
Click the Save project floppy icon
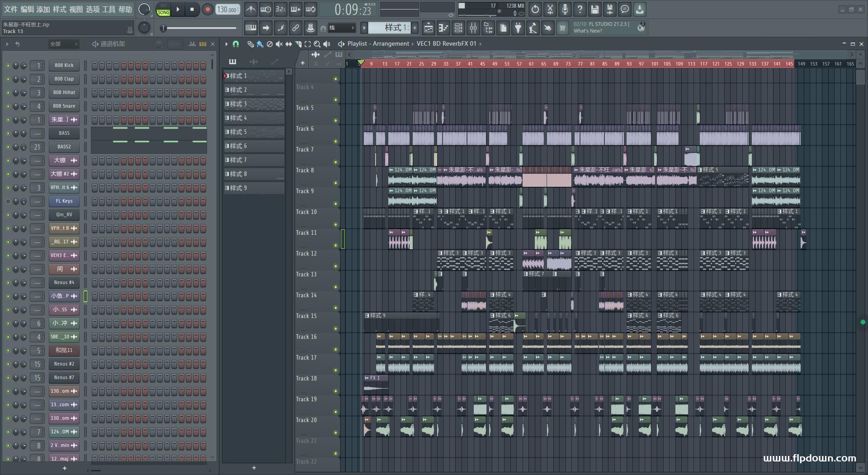click(x=595, y=9)
